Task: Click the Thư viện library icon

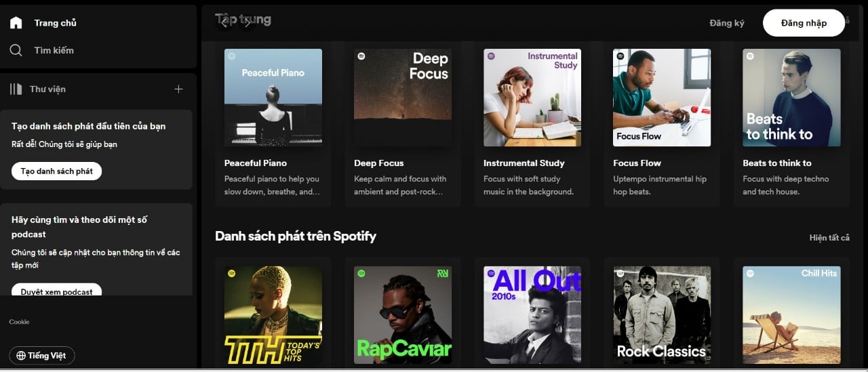Action: [x=16, y=89]
